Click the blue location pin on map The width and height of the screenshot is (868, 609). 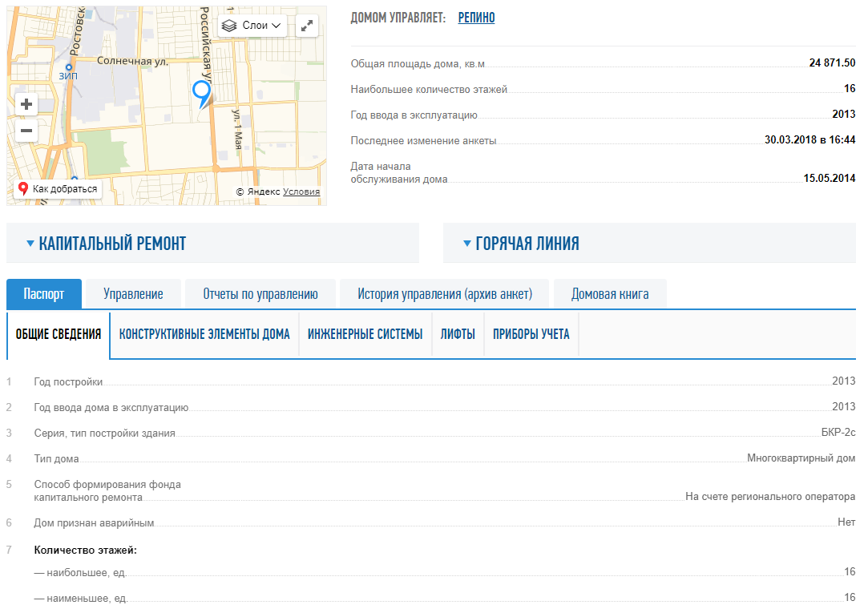[x=201, y=92]
